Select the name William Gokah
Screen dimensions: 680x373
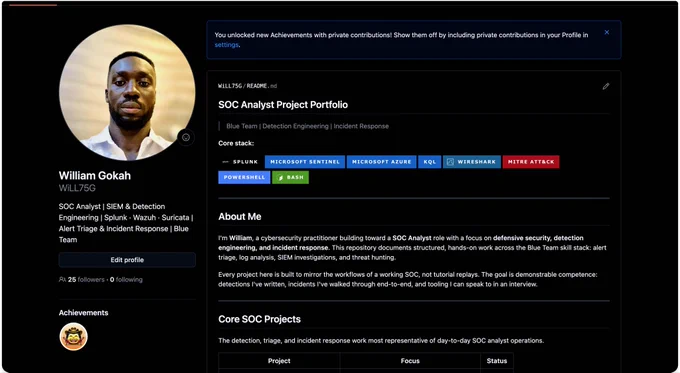[95, 176]
